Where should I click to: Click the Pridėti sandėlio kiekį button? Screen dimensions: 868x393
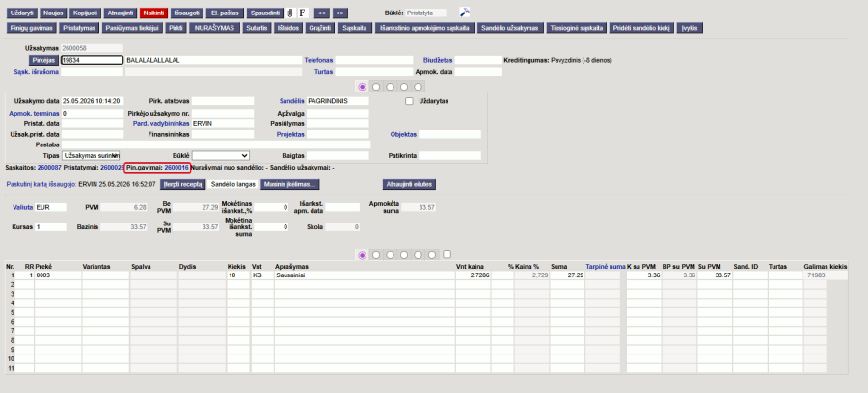click(641, 28)
